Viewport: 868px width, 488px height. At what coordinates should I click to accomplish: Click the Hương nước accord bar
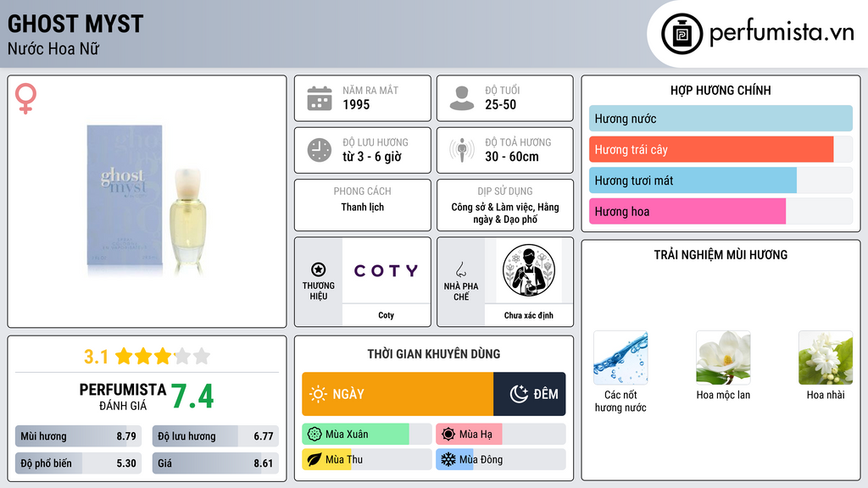coord(721,119)
